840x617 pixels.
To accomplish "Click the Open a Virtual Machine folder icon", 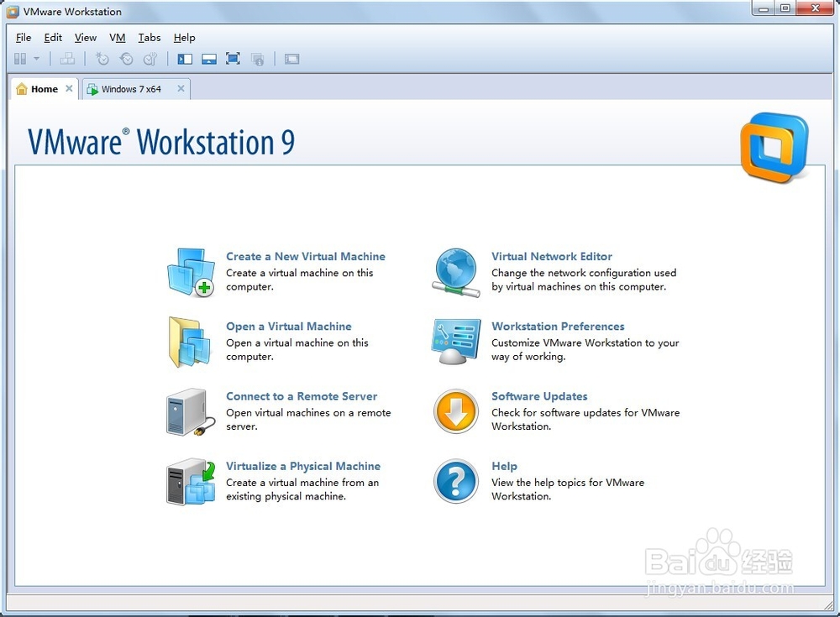I will (189, 342).
